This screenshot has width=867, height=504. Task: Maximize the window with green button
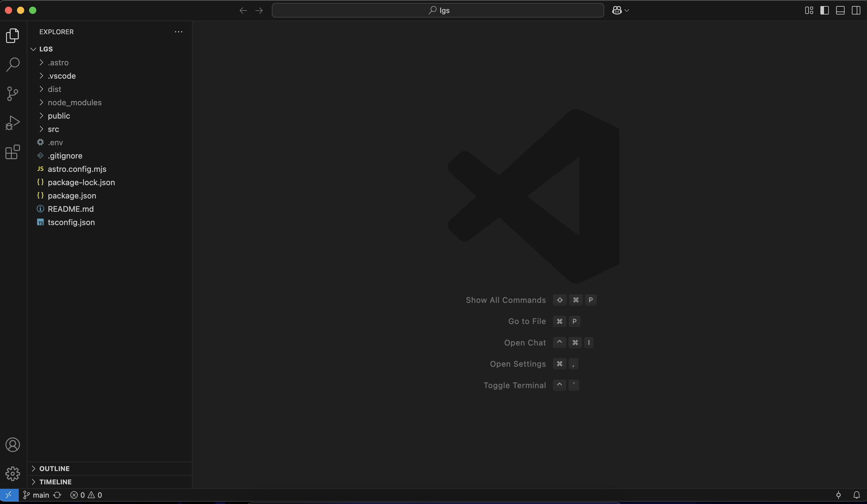pyautogui.click(x=33, y=10)
